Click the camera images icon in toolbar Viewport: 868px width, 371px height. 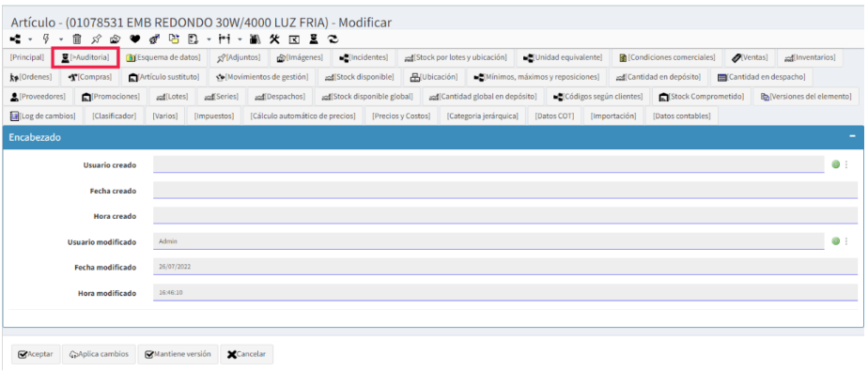click(116, 39)
